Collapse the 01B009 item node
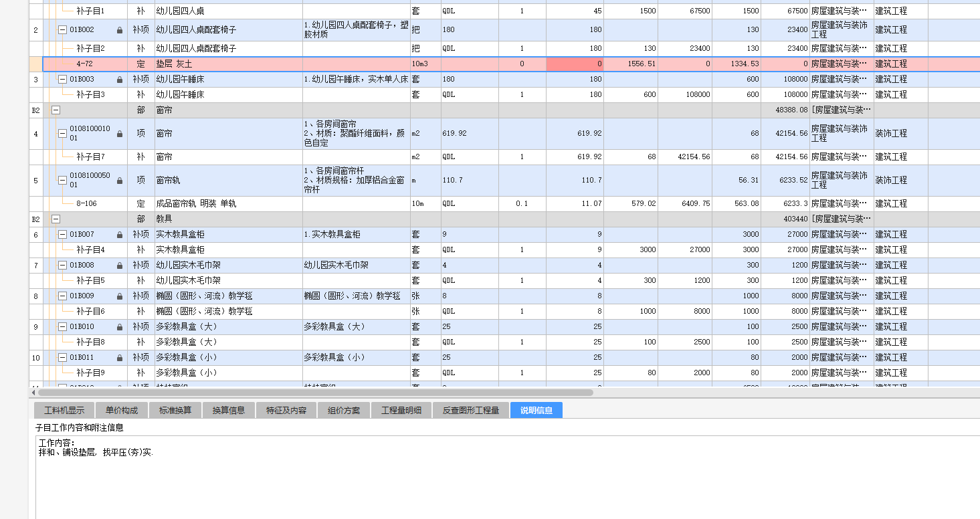The height and width of the screenshot is (519, 980). (x=62, y=296)
